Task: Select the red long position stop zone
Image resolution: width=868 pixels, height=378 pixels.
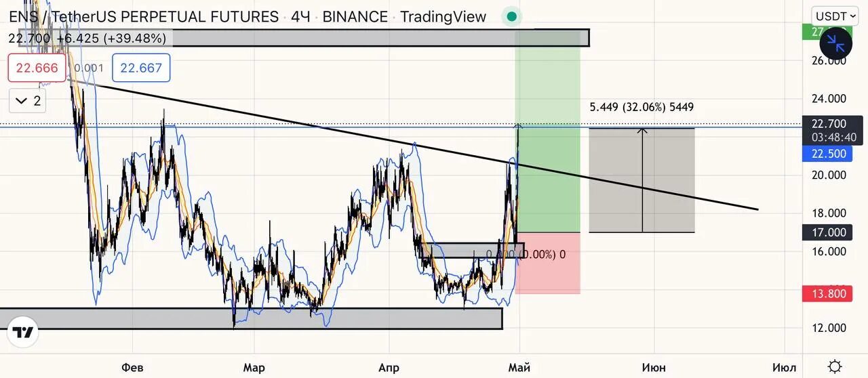Action: [x=548, y=263]
